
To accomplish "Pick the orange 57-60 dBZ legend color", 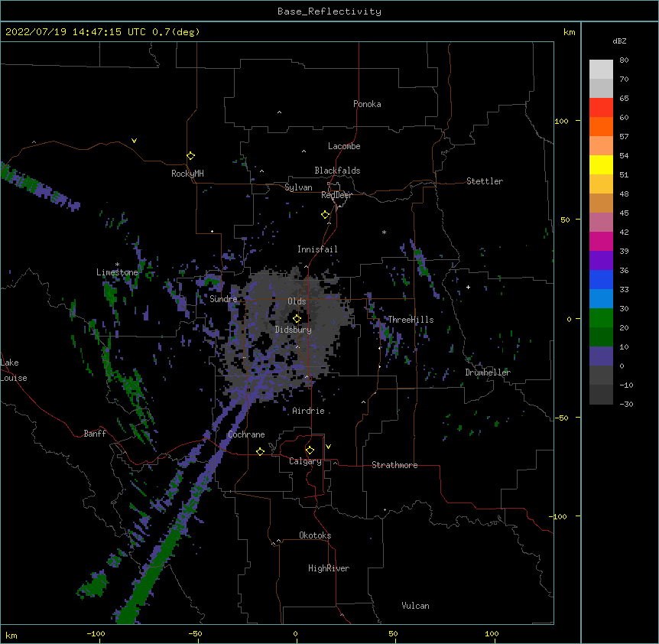I will pos(601,126).
